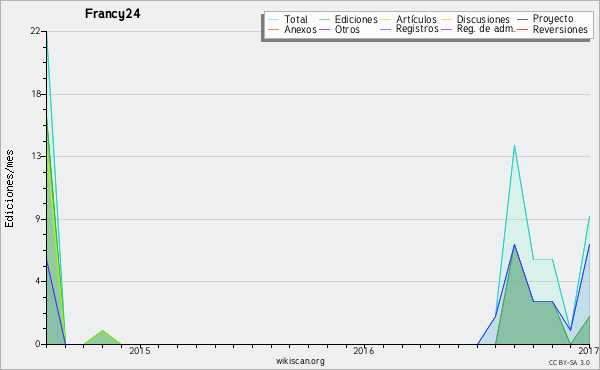Image resolution: width=600 pixels, height=370 pixels.
Task: Click the orange Anexos legend color line
Action: [273, 29]
